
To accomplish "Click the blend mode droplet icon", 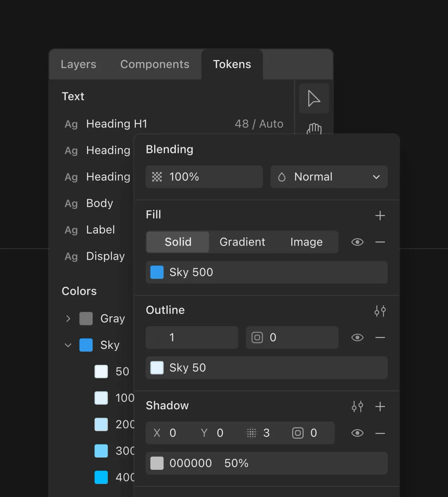I will tap(282, 177).
